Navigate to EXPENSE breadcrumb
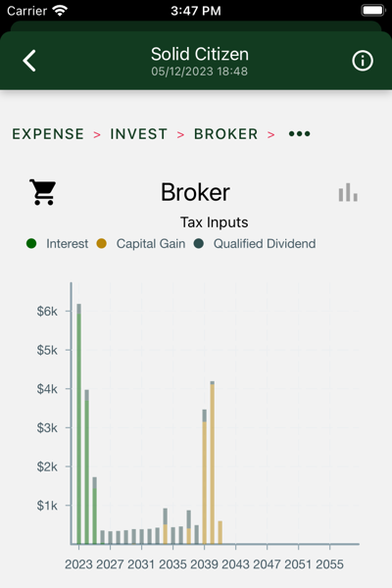The image size is (392, 588). pyautogui.click(x=48, y=134)
